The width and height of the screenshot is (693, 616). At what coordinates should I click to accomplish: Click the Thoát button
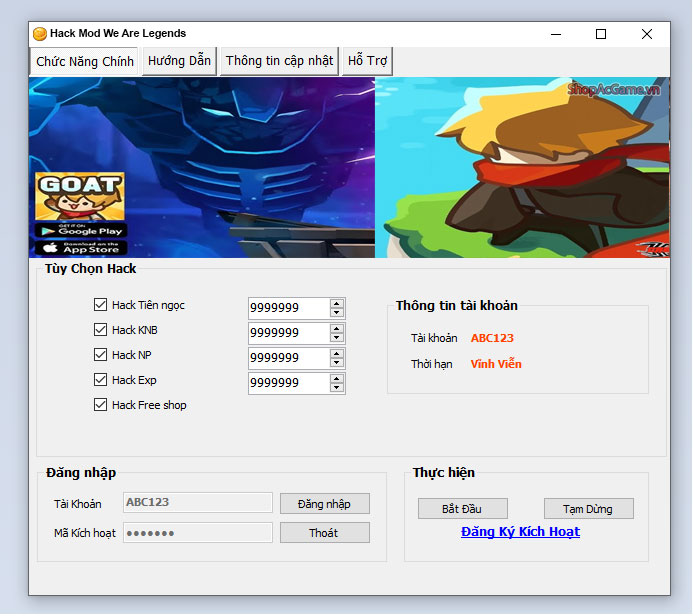[x=324, y=533]
